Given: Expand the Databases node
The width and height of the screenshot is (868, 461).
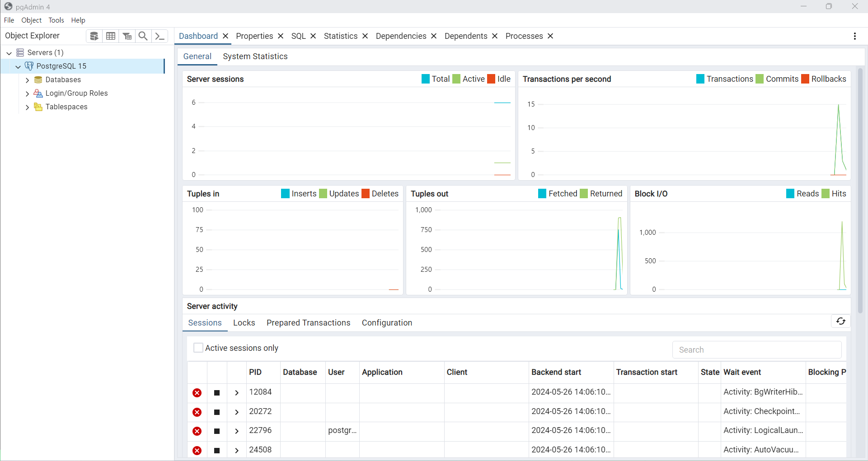Looking at the screenshot, I should [x=27, y=79].
